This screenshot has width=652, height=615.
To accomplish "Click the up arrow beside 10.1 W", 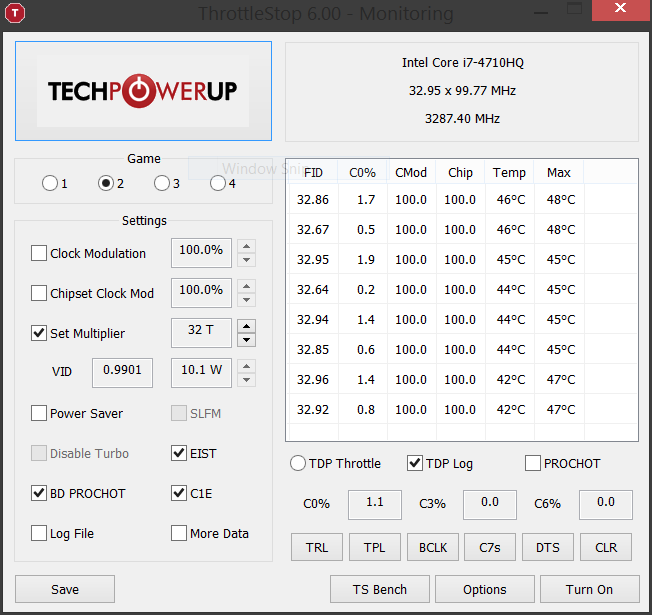I will pos(247,366).
